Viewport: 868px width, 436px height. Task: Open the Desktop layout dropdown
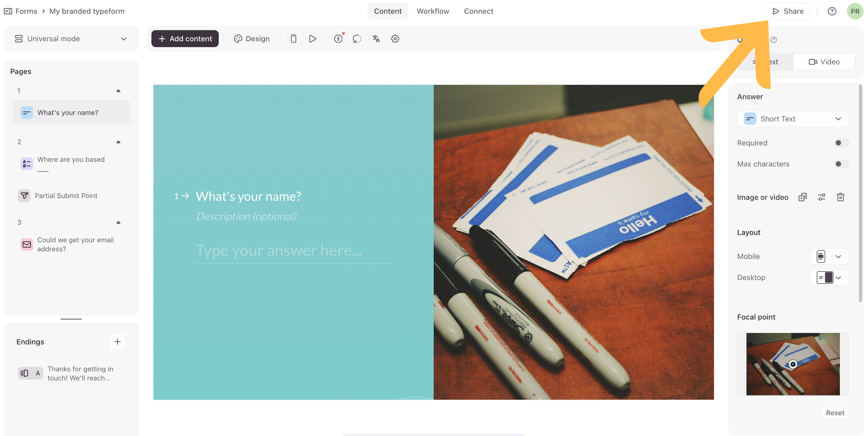click(829, 277)
